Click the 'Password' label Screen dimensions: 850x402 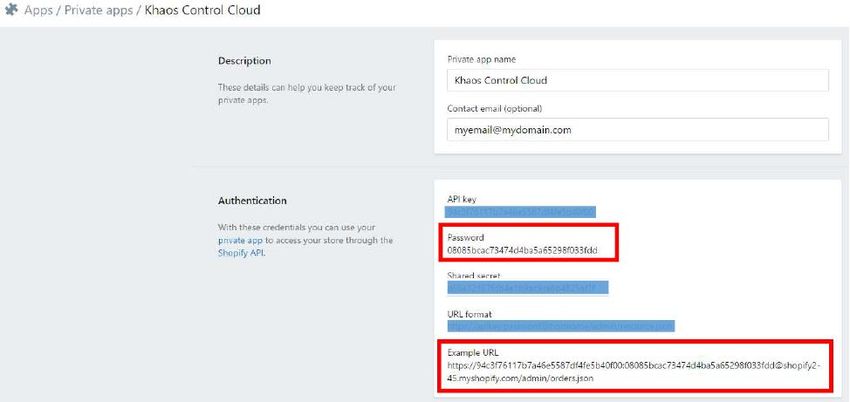466,237
